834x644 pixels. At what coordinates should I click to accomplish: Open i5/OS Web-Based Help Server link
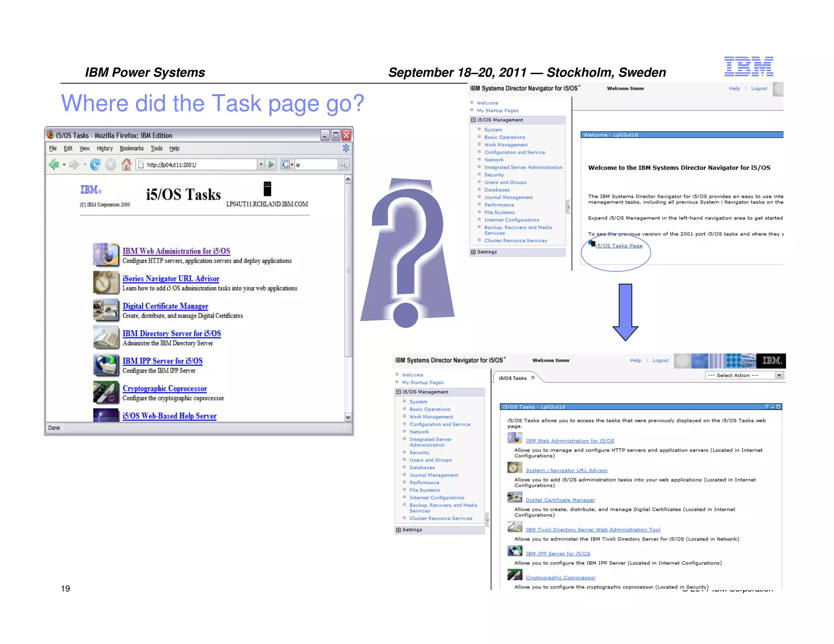click(169, 416)
